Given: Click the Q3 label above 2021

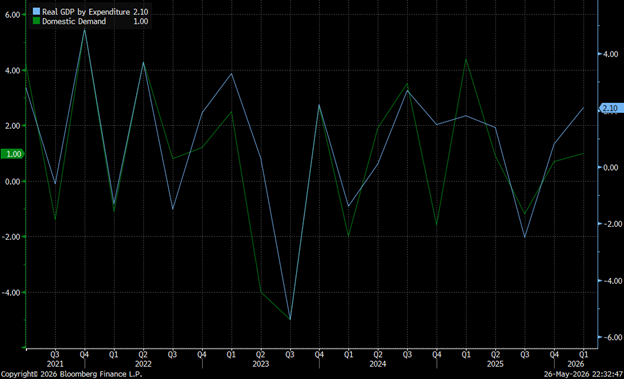Looking at the screenshot, I should tap(55, 354).
